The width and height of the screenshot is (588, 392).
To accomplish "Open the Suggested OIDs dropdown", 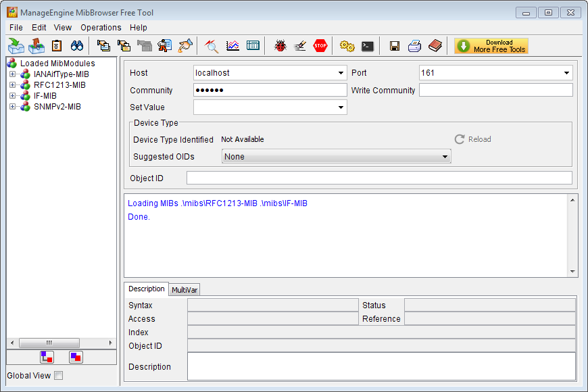I will [x=445, y=156].
